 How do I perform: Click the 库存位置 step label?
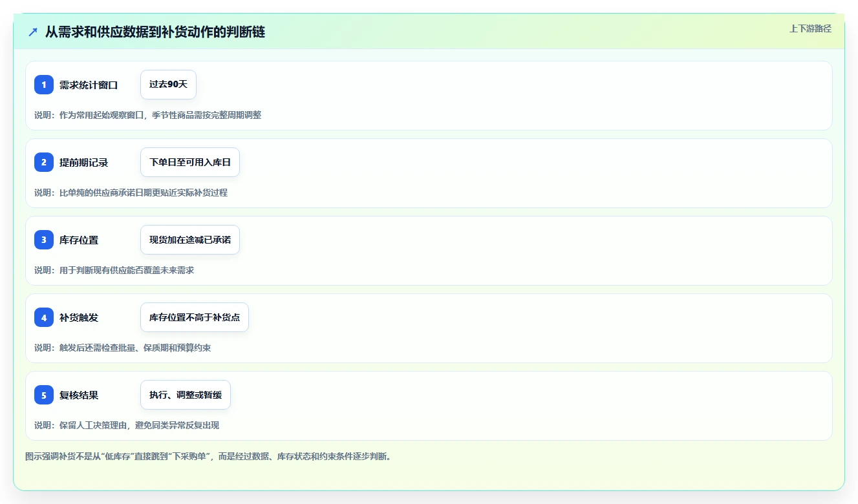(x=79, y=240)
